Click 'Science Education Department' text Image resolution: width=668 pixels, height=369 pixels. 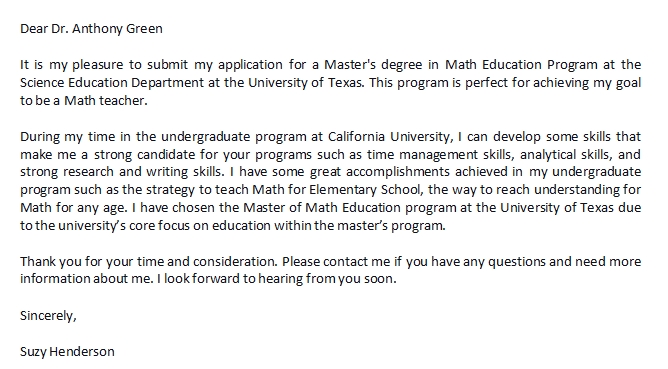coord(112,82)
